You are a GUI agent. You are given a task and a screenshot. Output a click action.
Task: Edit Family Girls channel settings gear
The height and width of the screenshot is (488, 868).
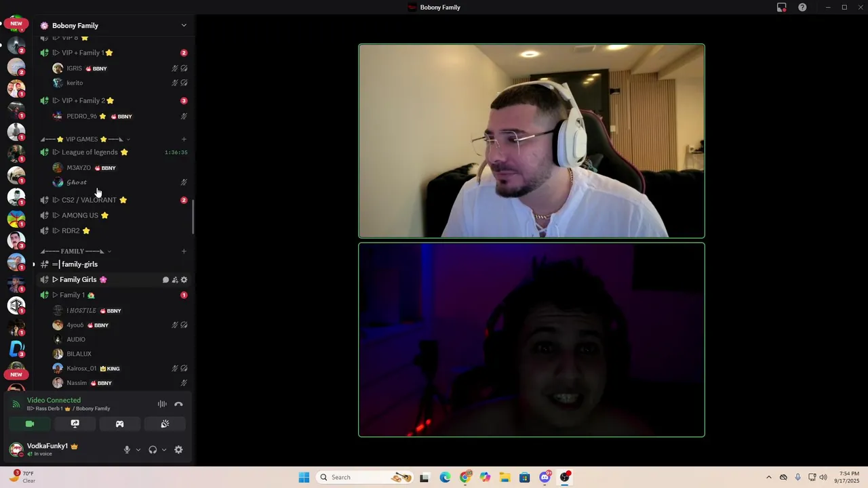tap(184, 280)
